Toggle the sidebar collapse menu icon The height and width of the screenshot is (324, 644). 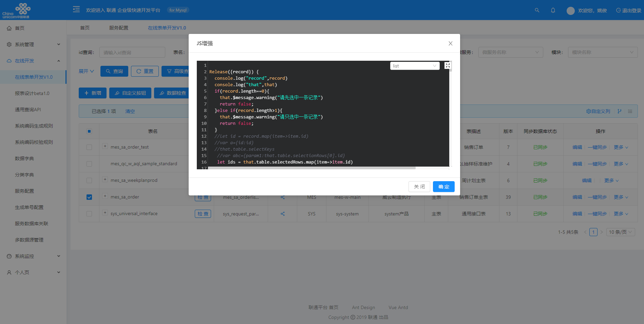[76, 9]
